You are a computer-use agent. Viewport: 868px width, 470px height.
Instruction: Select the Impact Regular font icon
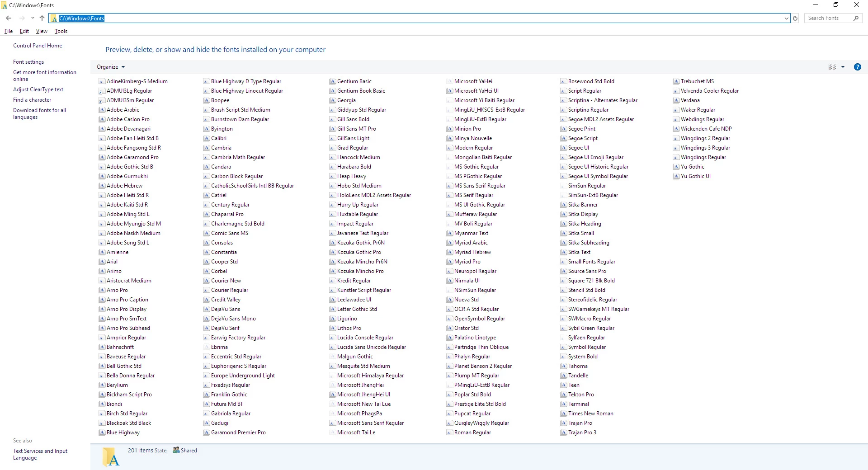(x=333, y=224)
